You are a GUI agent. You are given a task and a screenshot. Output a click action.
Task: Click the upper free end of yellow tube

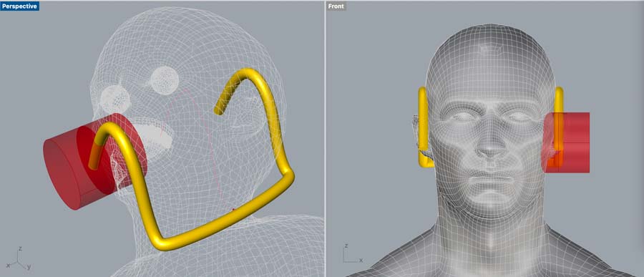tap(220, 109)
